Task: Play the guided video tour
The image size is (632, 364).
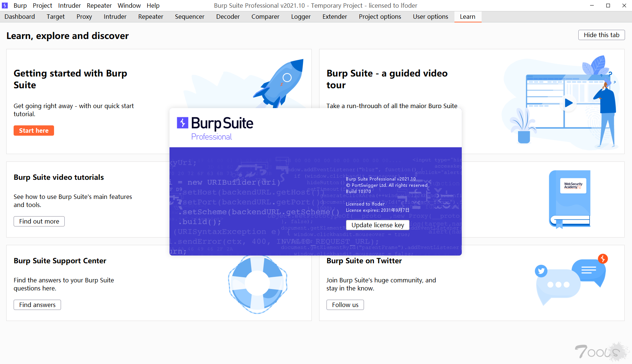Action: click(x=568, y=103)
